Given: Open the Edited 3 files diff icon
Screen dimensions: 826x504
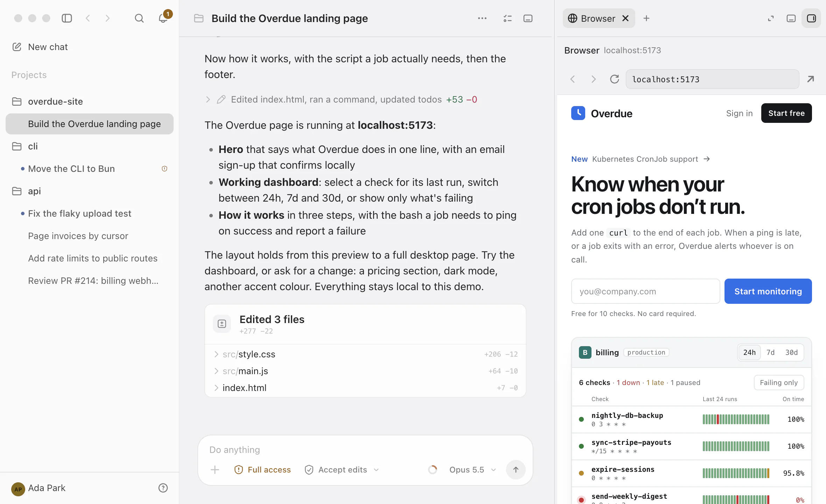Looking at the screenshot, I should (222, 324).
